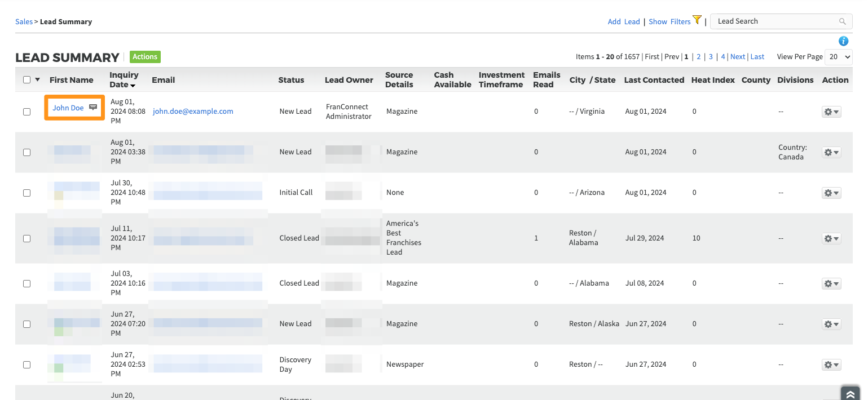Image resolution: width=868 pixels, height=400 pixels.
Task: Sort by Cash Available column header
Action: point(452,79)
